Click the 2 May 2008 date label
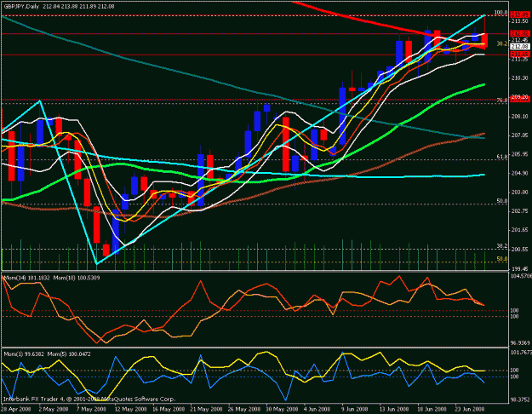Image resolution: width=532 pixels, height=414 pixels. [x=53, y=409]
